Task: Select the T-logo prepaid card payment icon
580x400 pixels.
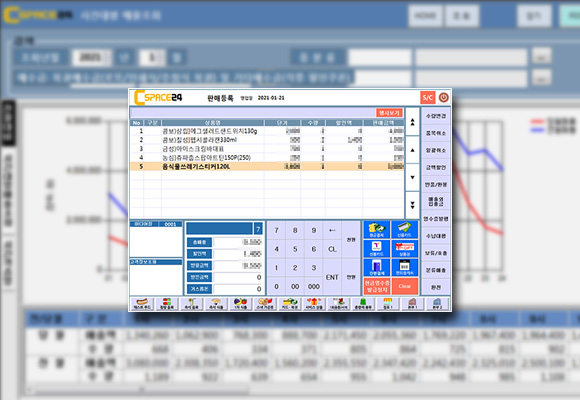Action: (377, 249)
